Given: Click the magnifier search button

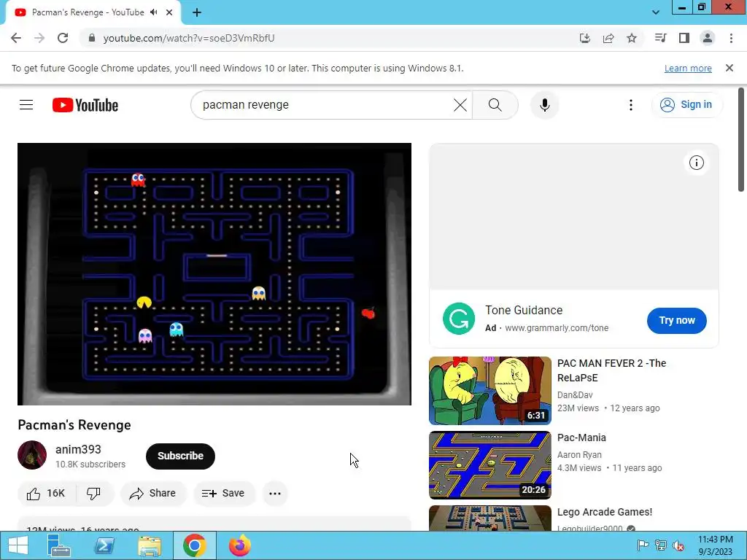Looking at the screenshot, I should tap(495, 105).
